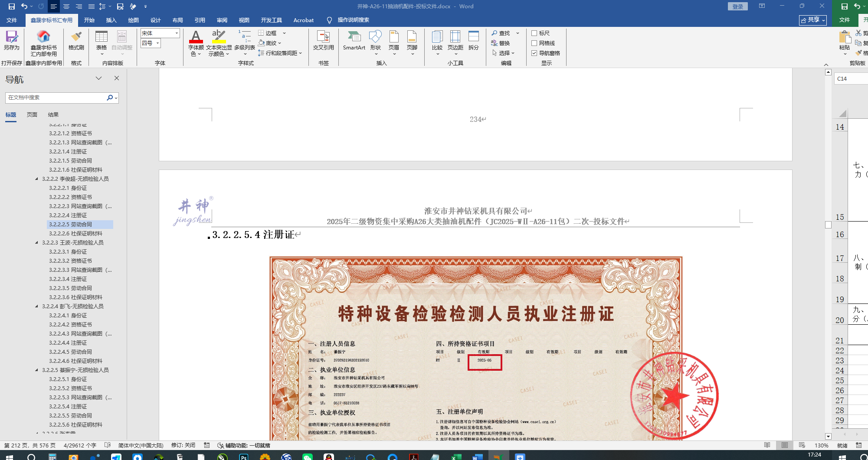Viewport: 868px width, 460px height.
Task: Enable the 网格线 gridlines checkbox
Action: point(534,43)
